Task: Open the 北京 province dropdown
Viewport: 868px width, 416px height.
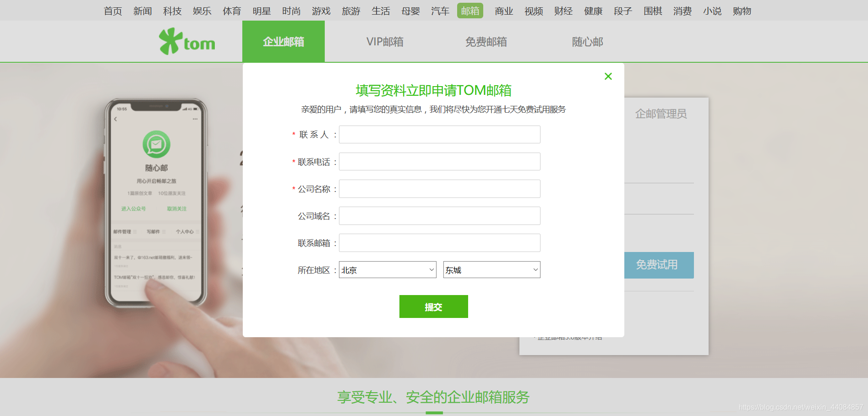Action: tap(387, 270)
